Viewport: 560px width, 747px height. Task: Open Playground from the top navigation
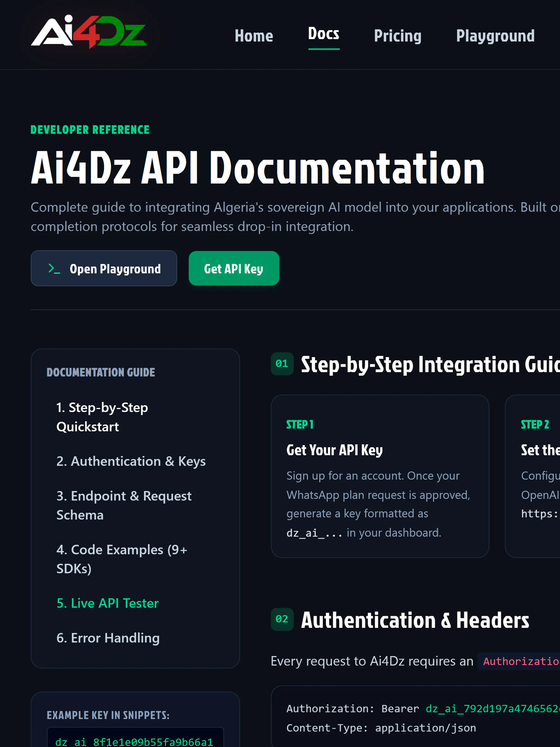coord(495,36)
